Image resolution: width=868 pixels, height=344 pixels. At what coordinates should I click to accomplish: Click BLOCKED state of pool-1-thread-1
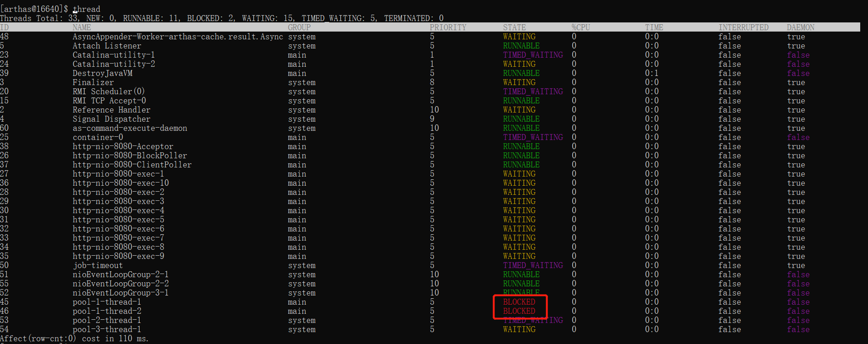(519, 302)
